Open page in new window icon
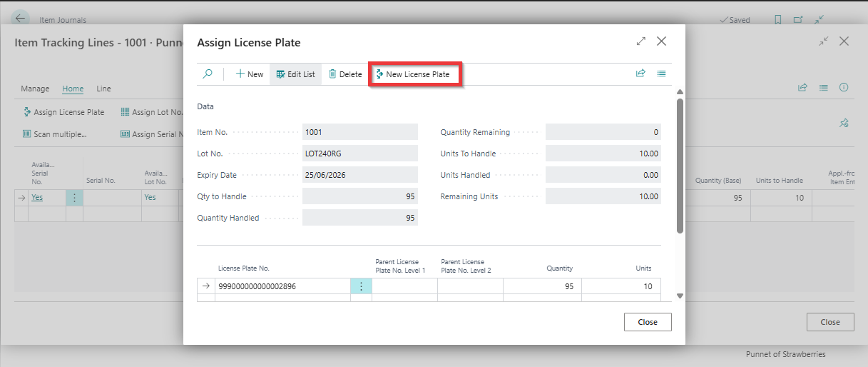The height and width of the screenshot is (367, 868). click(798, 20)
